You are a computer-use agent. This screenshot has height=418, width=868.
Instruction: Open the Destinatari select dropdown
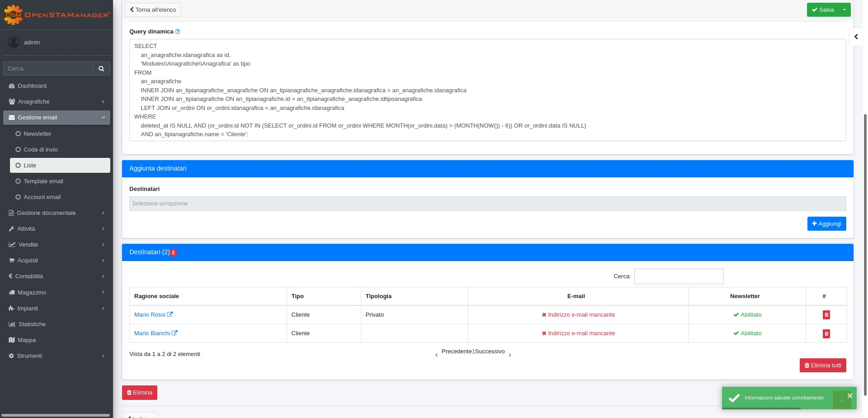coord(487,204)
